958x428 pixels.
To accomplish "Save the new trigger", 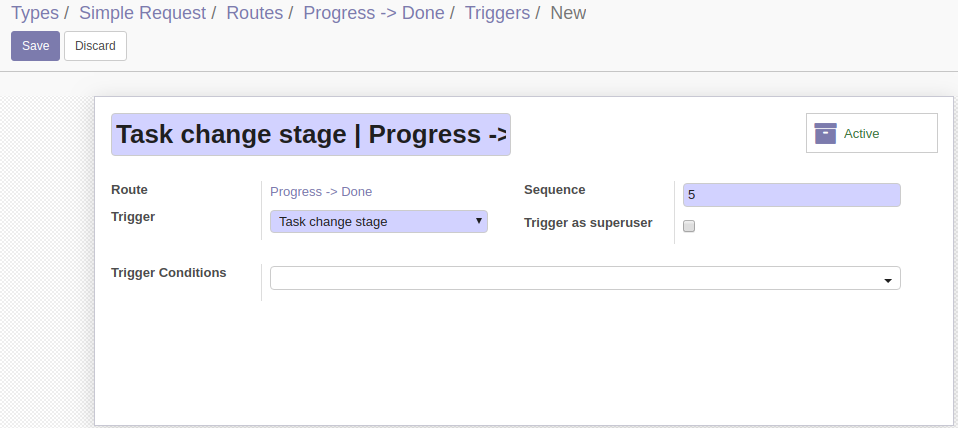I will coord(35,46).
